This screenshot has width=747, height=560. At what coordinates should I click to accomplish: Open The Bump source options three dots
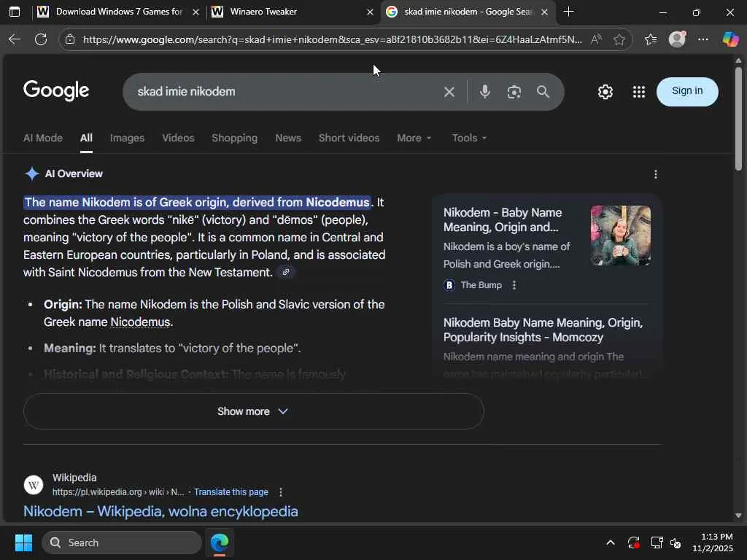(514, 285)
